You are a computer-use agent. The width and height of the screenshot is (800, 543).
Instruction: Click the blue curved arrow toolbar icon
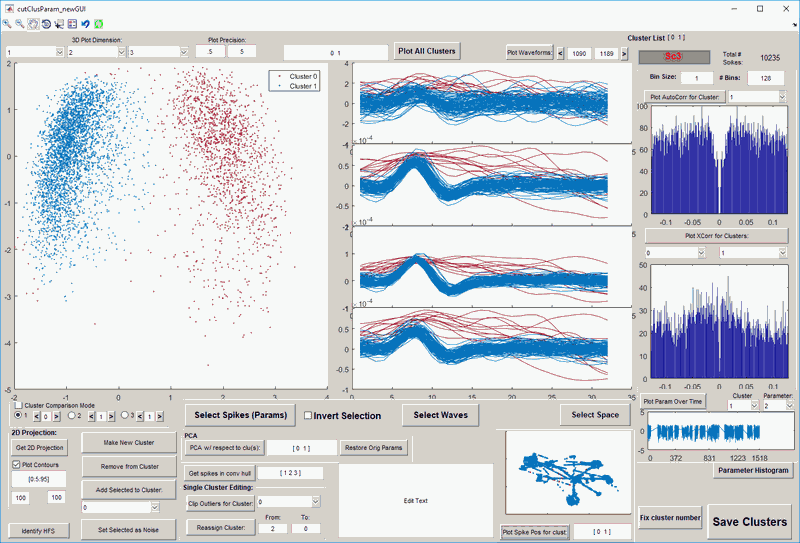click(x=86, y=23)
